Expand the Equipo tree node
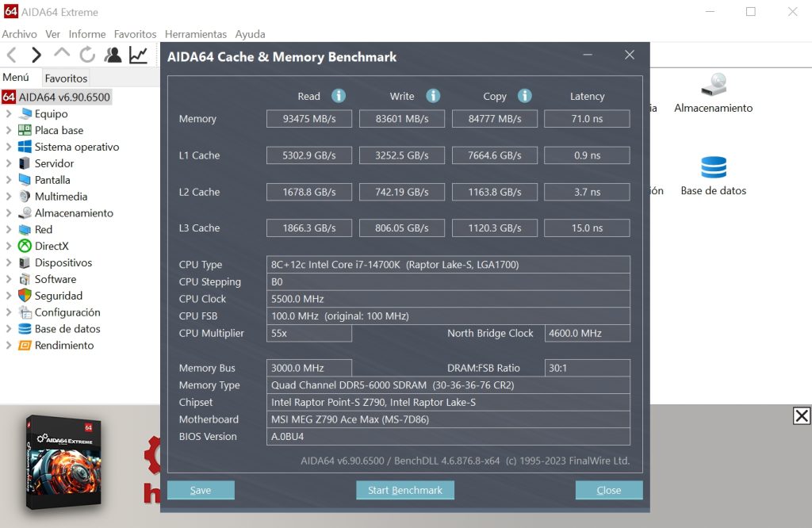 pyautogui.click(x=8, y=113)
